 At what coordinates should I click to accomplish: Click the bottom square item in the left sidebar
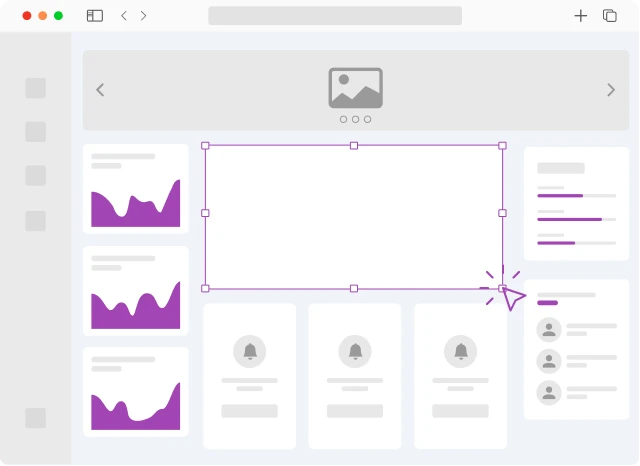(36, 418)
